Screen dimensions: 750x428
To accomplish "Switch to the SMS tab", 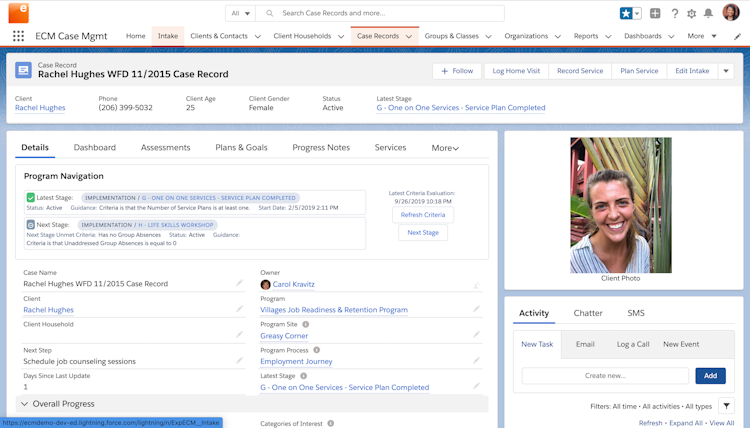I will click(x=636, y=313).
